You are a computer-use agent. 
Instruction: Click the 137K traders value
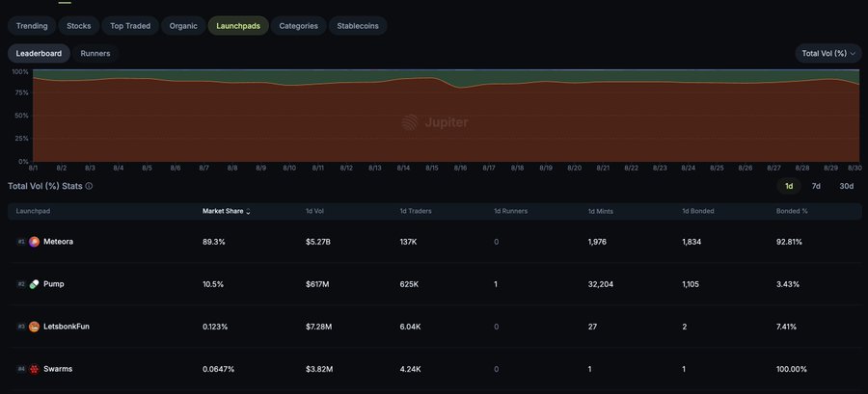point(408,242)
